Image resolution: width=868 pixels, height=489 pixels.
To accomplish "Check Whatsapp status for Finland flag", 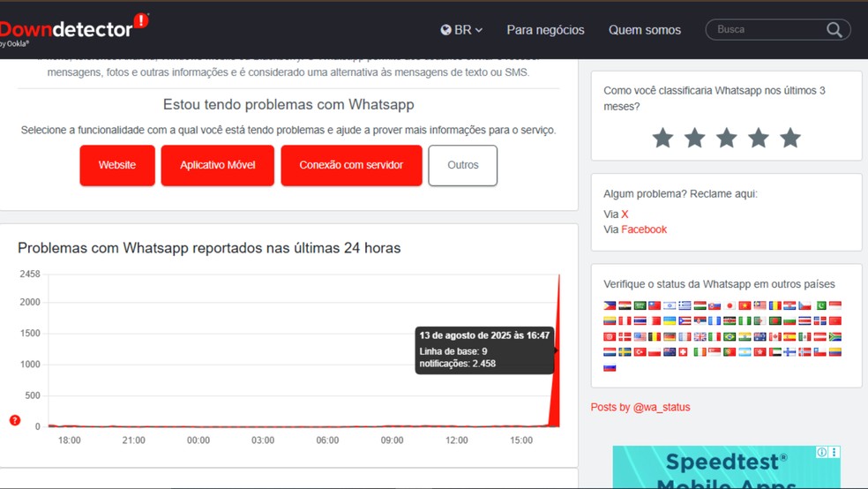I will pyautogui.click(x=789, y=352).
